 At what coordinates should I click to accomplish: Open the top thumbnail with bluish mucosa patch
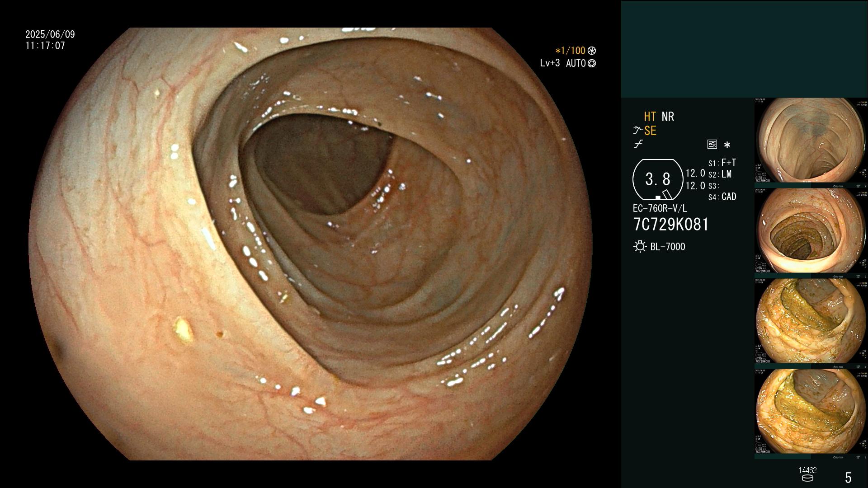811,141
